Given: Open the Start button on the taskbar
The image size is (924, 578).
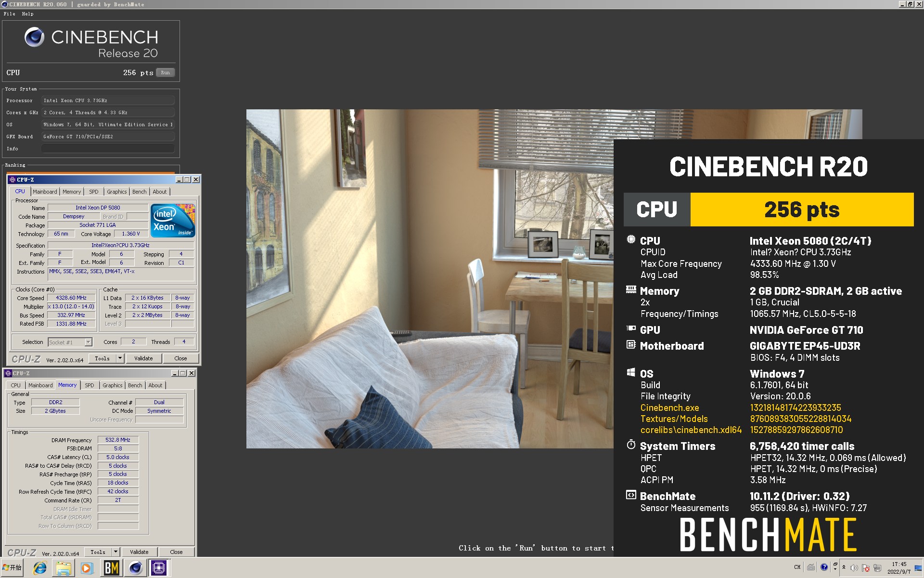Looking at the screenshot, I should point(12,568).
